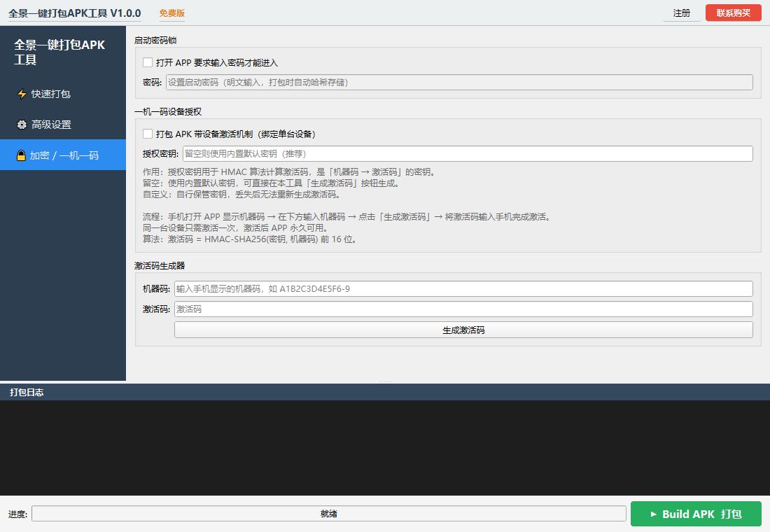Click the 免费版 label in the header
This screenshot has height=532, width=770.
point(172,13)
